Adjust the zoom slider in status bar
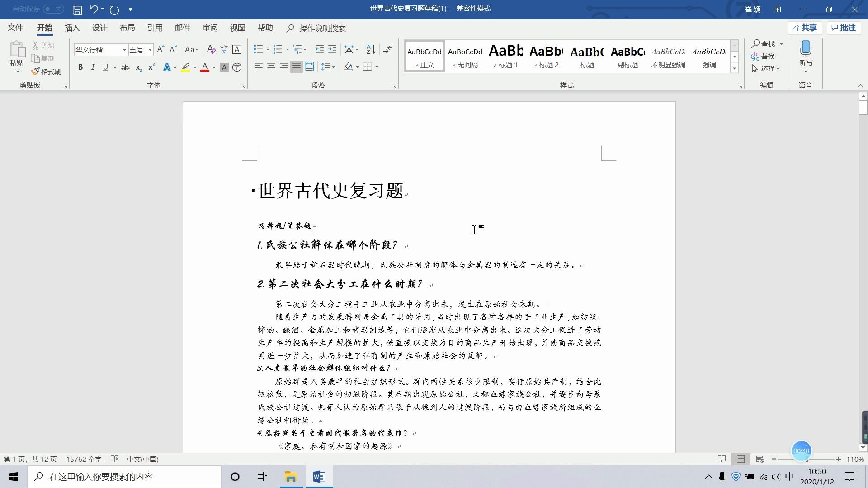868x488 pixels. pos(806,459)
